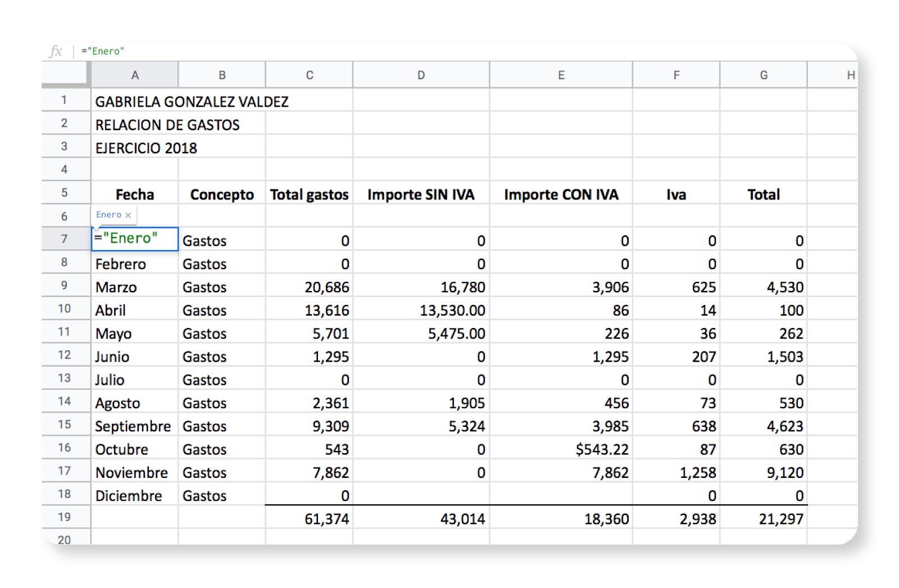899x588 pixels.
Task: Click the RELACION DE GASTOS cell
Action: 167,125
